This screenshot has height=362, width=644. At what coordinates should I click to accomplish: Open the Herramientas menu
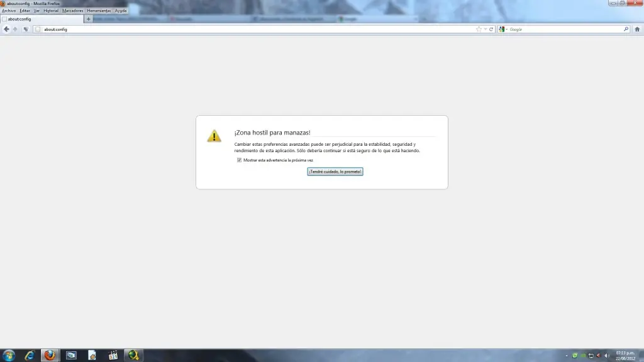pos(99,11)
